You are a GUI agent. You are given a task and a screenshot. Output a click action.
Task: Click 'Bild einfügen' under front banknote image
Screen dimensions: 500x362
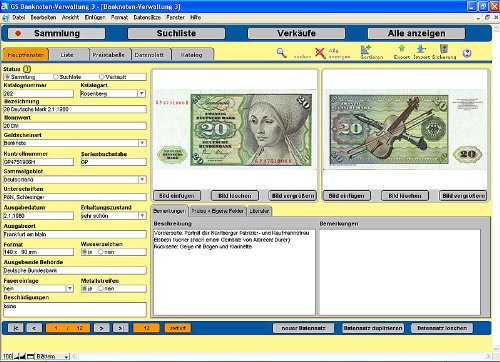[177, 196]
